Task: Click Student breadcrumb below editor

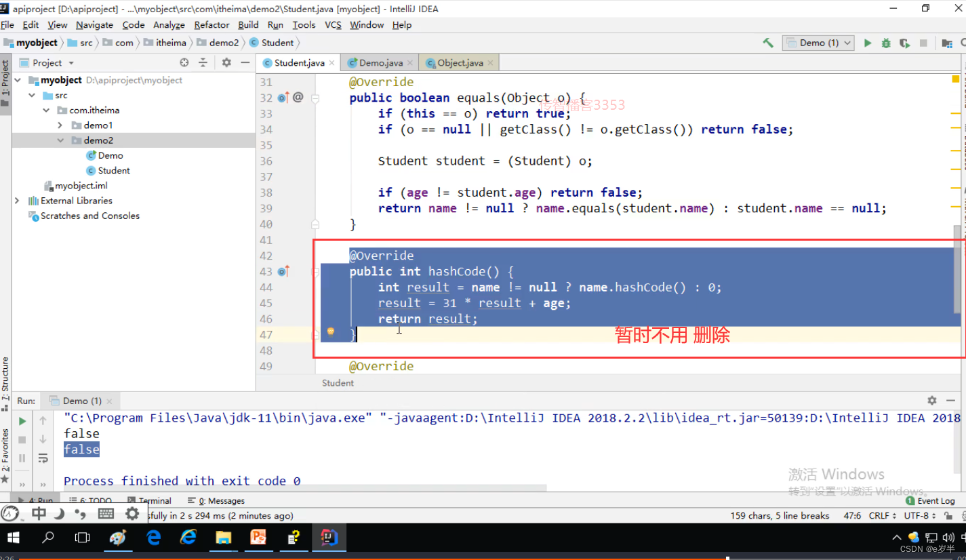Action: [338, 383]
